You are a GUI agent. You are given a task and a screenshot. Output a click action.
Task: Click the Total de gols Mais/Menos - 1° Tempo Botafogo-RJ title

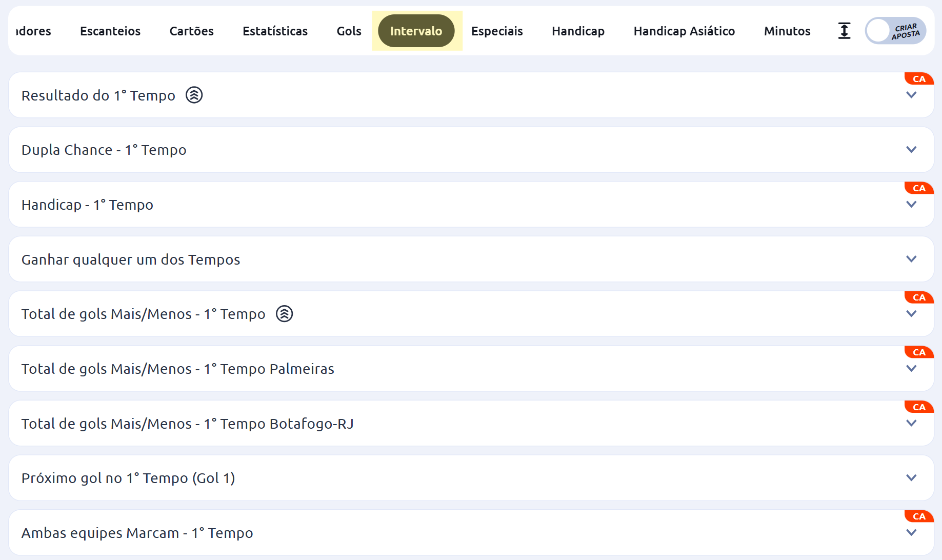point(188,424)
